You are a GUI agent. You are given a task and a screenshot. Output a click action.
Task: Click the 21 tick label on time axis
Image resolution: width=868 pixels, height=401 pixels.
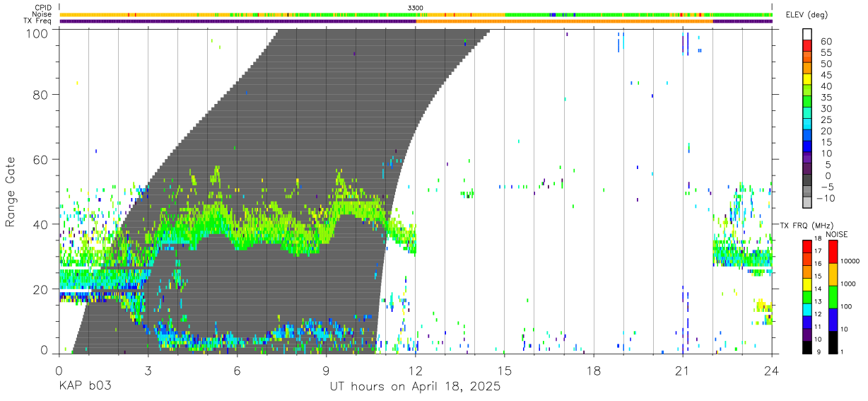click(683, 371)
